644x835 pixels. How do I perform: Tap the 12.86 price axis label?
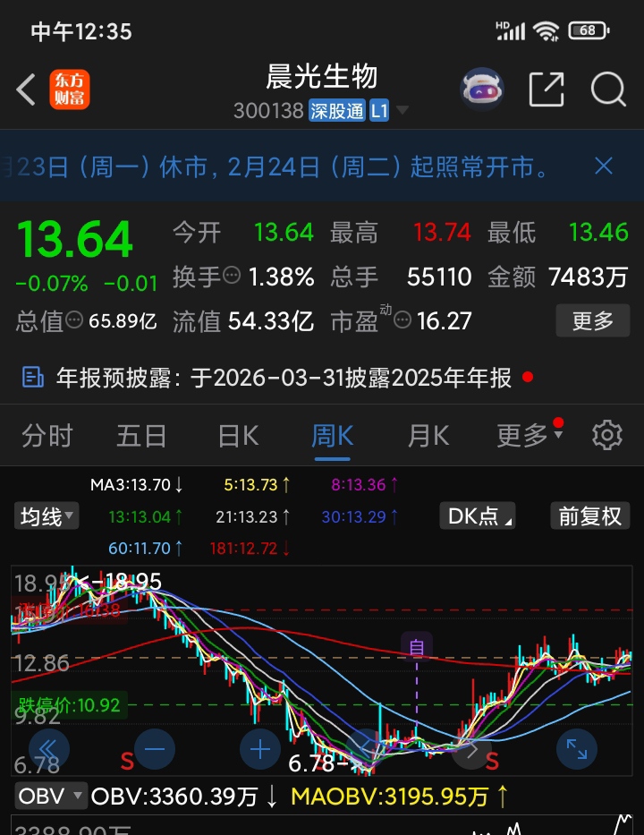pos(41,663)
